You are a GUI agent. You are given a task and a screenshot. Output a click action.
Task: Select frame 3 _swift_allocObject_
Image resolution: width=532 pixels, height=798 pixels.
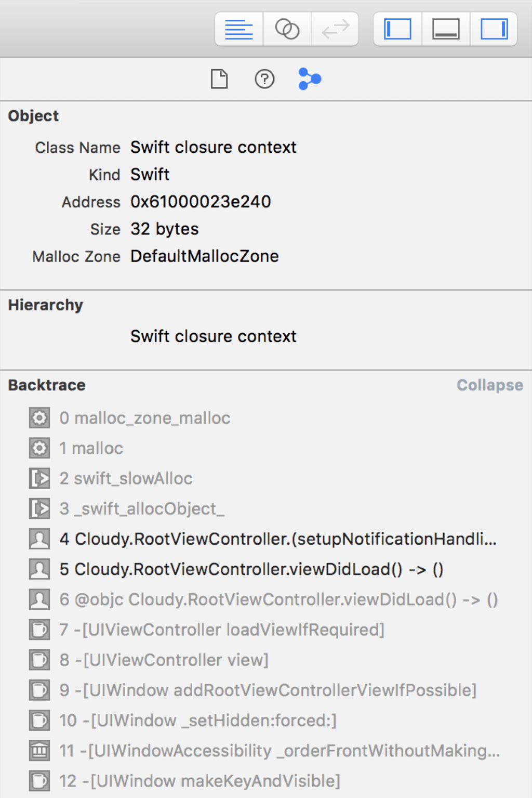[141, 508]
